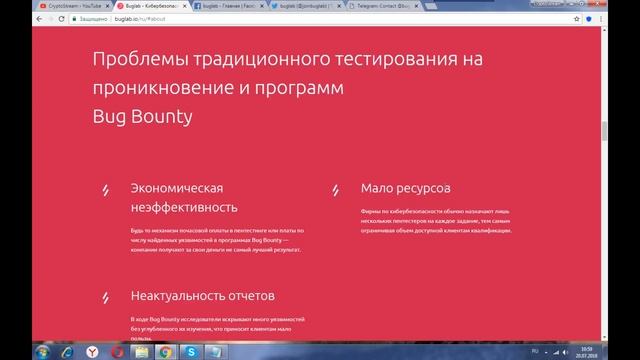Click the lightning icon beside Неактуальность отчетов
The image size is (640, 360).
(x=105, y=298)
